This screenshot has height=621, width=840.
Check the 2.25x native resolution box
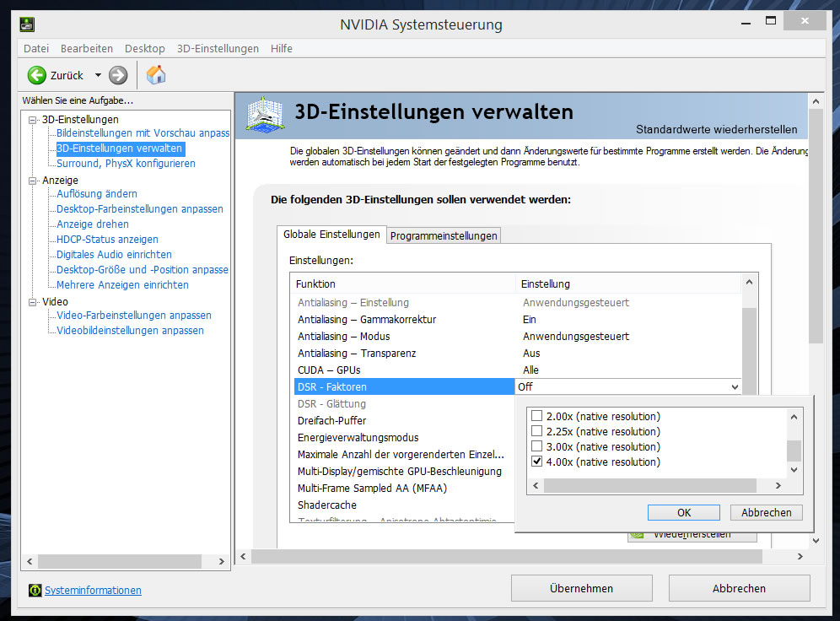click(x=536, y=431)
